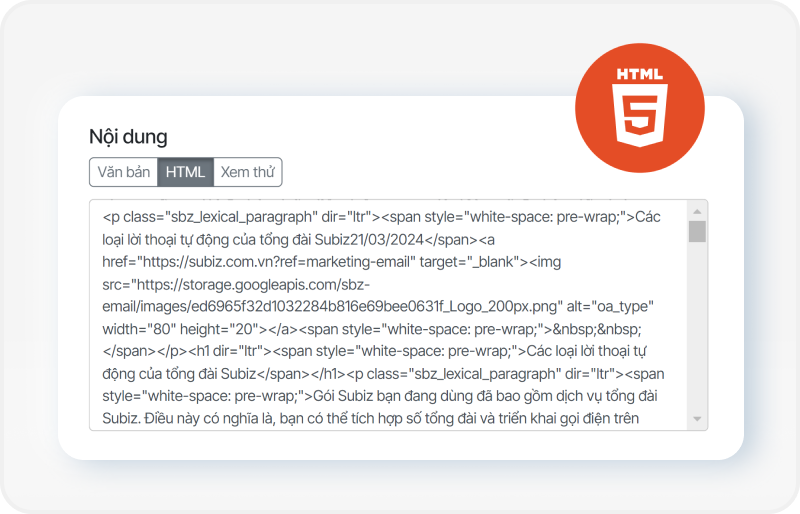Open the Xem thử preview tab
This screenshot has height=514, width=800.
pyautogui.click(x=248, y=172)
